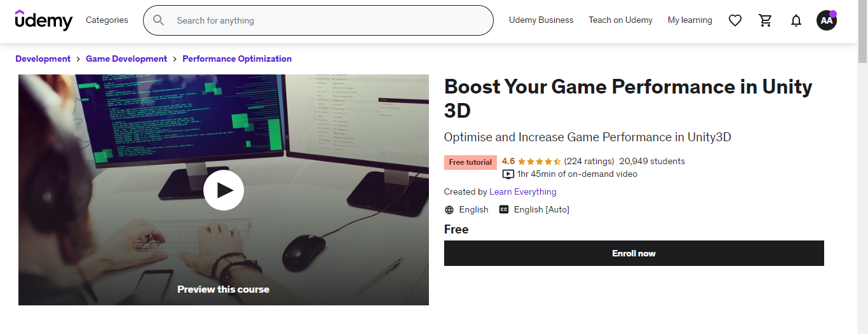
Task: Open the Udemy logo home link
Action: click(44, 20)
